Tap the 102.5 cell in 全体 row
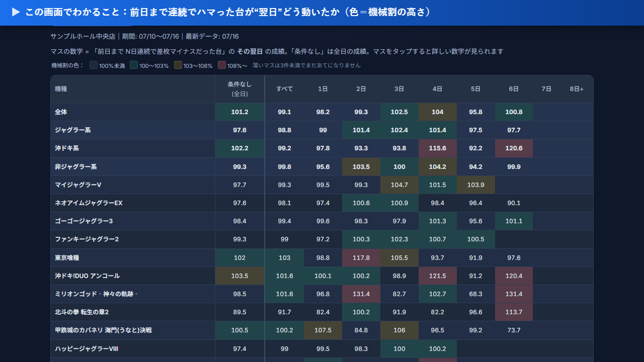This screenshot has height=362, width=644. click(399, 112)
